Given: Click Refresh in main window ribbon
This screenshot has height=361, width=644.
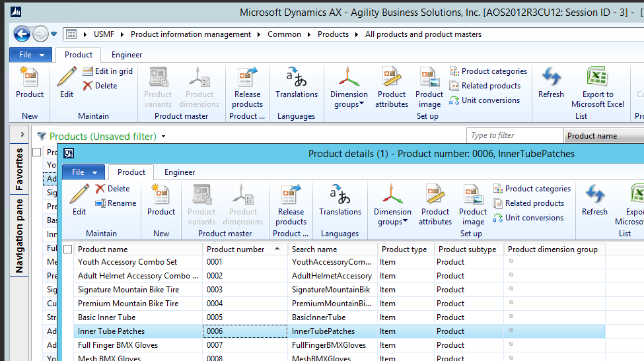Looking at the screenshot, I should point(551,82).
